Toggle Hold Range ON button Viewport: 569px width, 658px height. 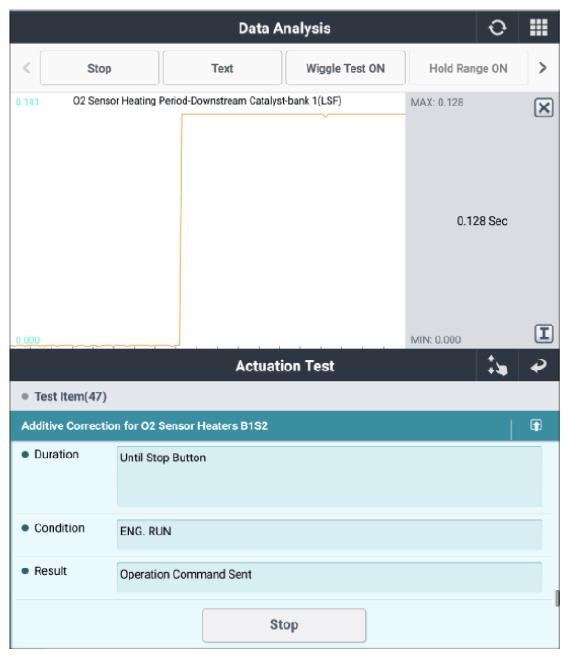click(468, 68)
